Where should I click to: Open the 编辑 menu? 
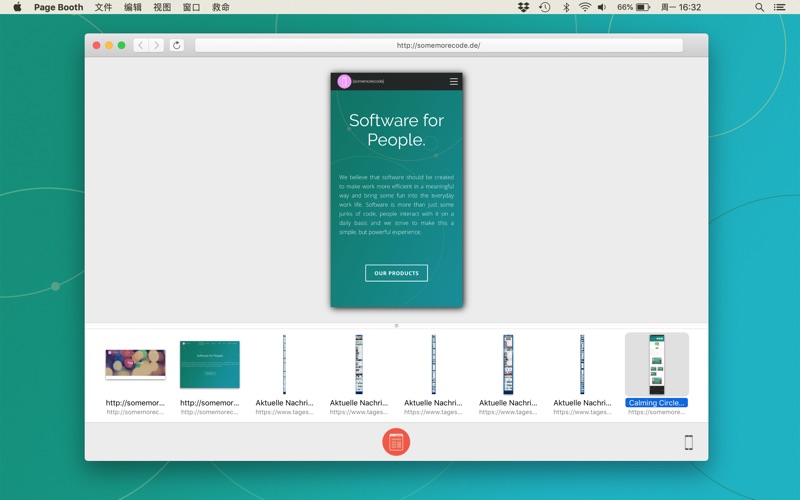click(133, 7)
